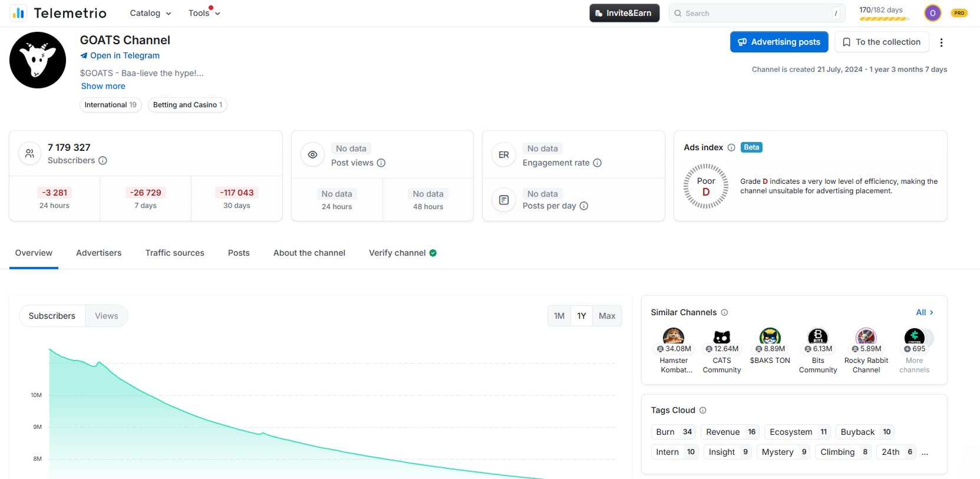The image size is (980, 479).
Task: Open the Traffic sources tab
Action: tap(174, 253)
